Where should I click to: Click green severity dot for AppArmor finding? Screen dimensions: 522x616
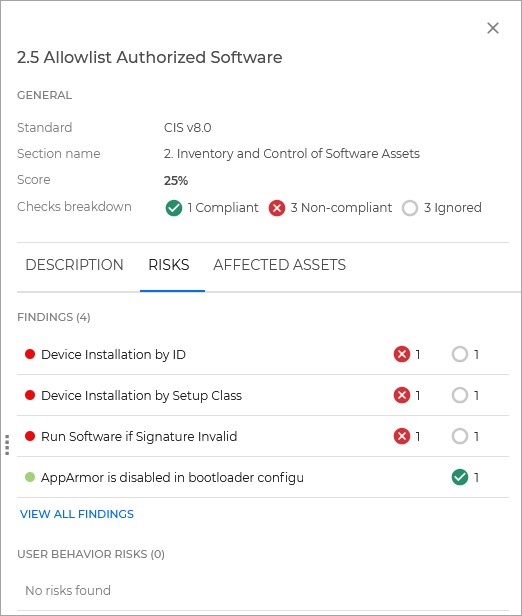pos(30,477)
